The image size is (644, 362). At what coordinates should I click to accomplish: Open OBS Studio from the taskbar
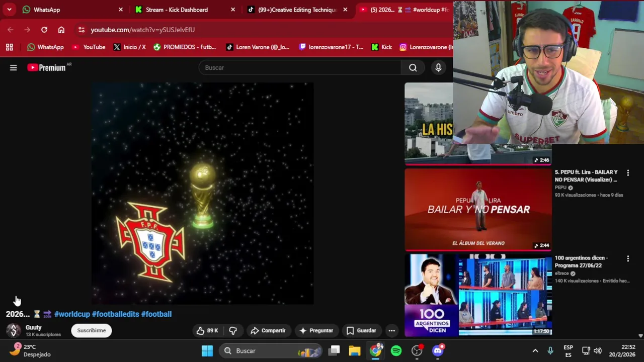[417, 351]
